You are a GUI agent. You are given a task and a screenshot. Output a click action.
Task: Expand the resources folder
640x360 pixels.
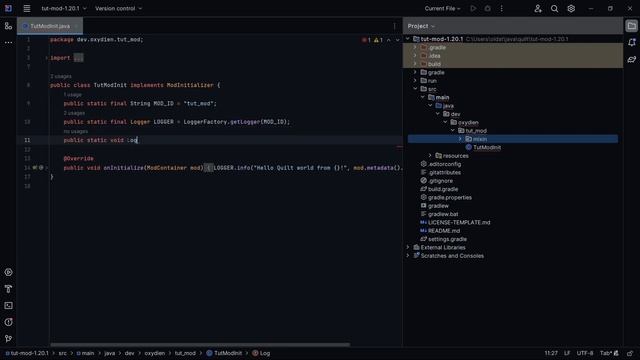430,156
